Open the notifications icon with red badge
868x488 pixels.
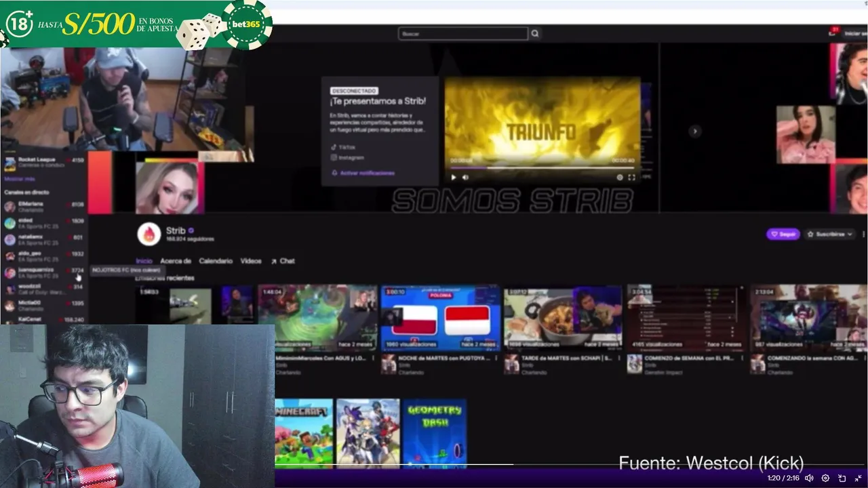[833, 33]
